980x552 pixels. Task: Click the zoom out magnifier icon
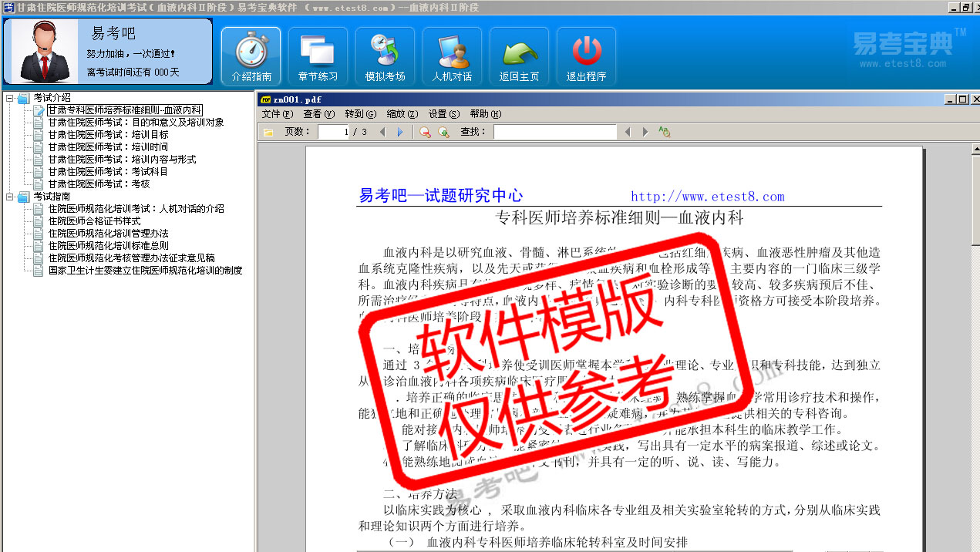[x=425, y=132]
